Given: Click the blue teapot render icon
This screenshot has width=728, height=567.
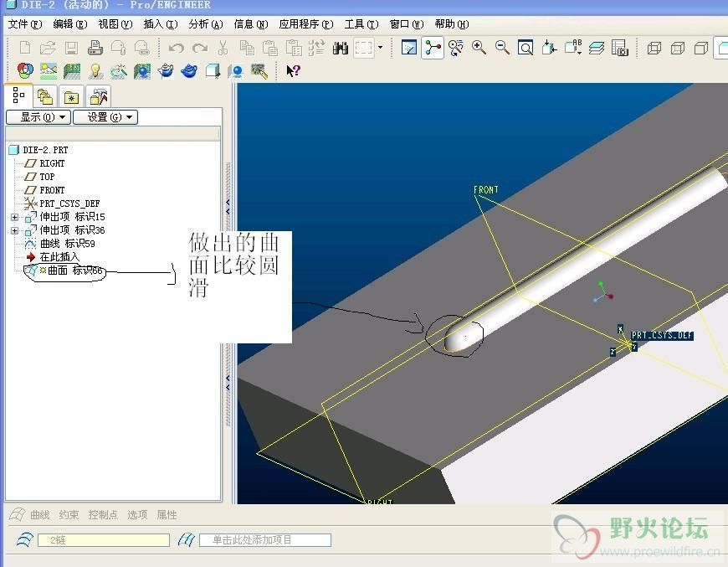Looking at the screenshot, I should (x=189, y=70).
